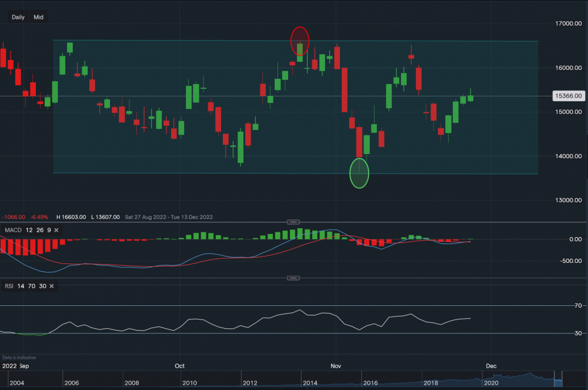The width and height of the screenshot is (588, 390).
Task: Remove the RSI indicator using its X icon
Action: coord(51,285)
